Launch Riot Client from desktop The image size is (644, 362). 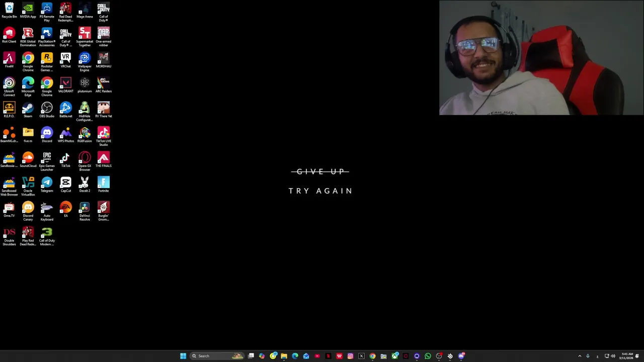[9, 36]
